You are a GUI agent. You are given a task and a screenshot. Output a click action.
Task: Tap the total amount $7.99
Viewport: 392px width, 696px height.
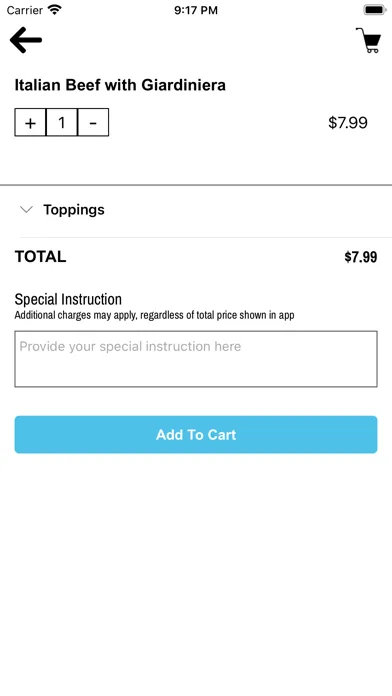coord(360,257)
